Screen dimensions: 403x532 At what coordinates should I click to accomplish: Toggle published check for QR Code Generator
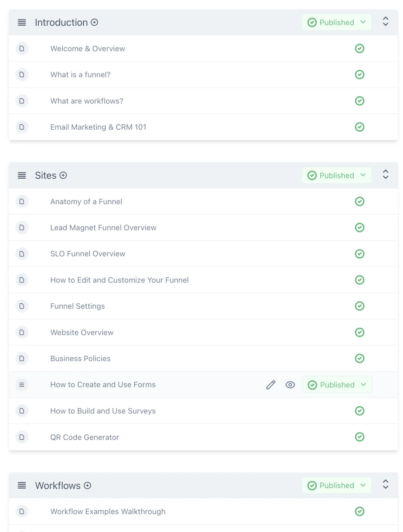coord(359,437)
